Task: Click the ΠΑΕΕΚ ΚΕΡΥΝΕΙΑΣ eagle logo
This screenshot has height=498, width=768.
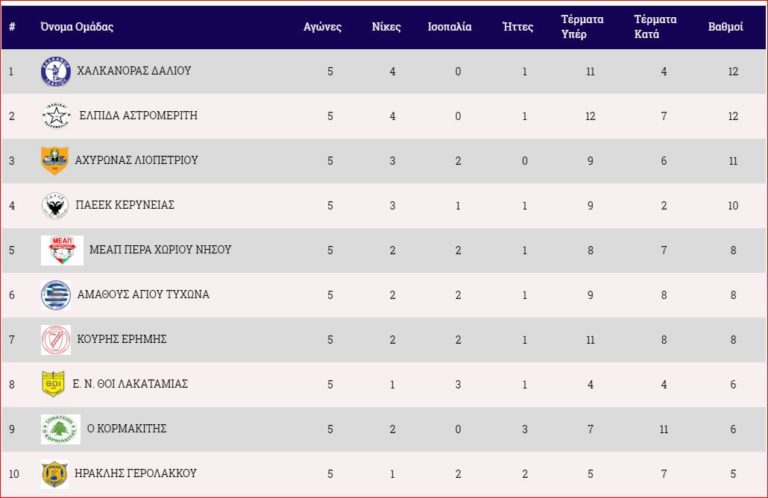Action: click(x=55, y=205)
